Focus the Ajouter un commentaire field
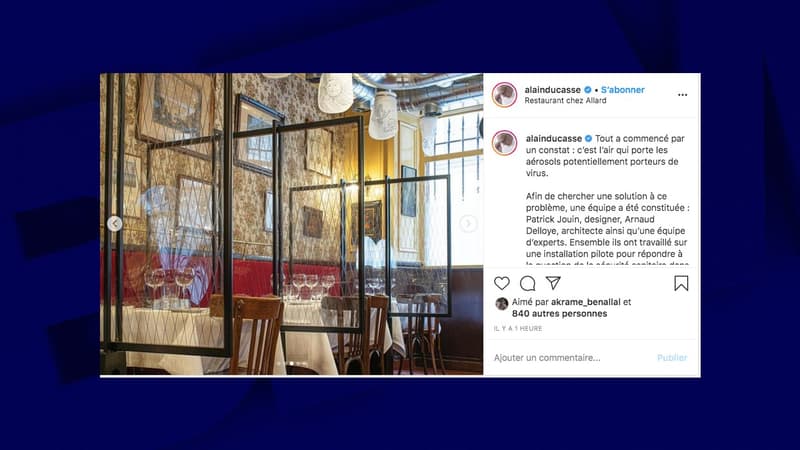Image resolution: width=800 pixels, height=450 pixels. click(x=571, y=358)
